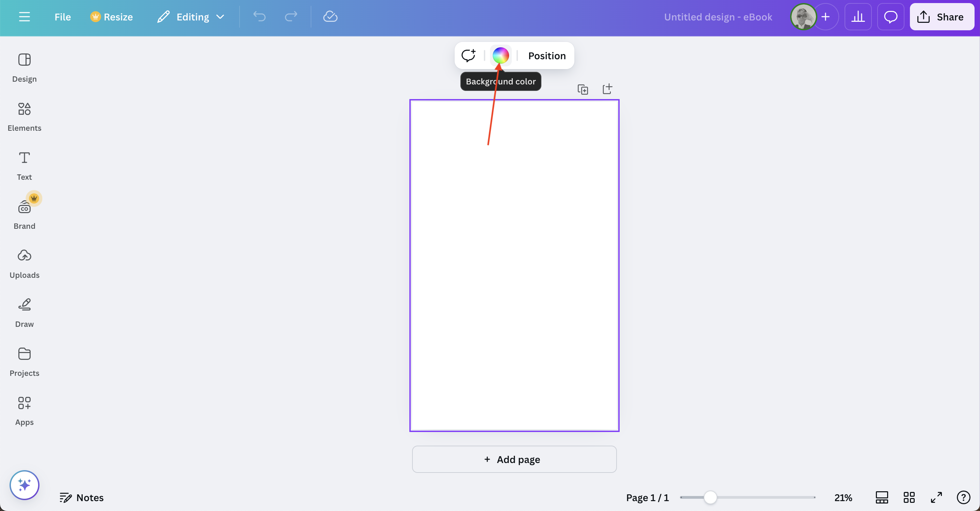Open the Elements panel
Viewport: 980px width, 511px height.
pos(24,117)
